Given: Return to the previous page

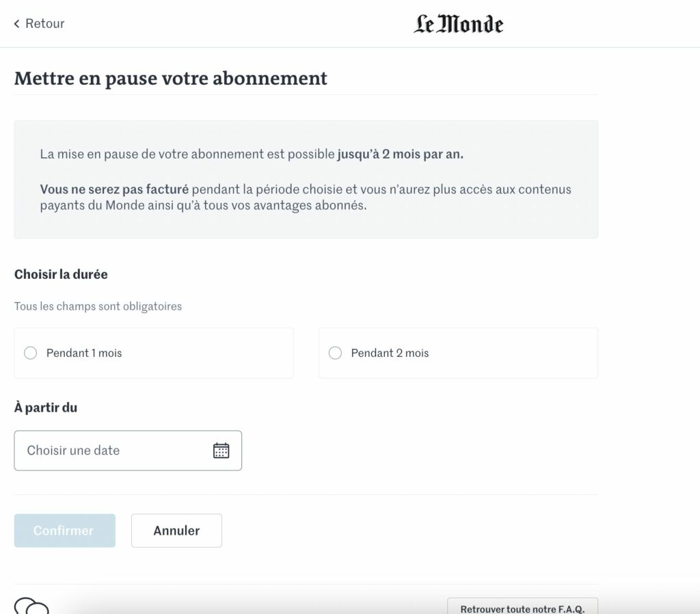Looking at the screenshot, I should pyautogui.click(x=38, y=23).
